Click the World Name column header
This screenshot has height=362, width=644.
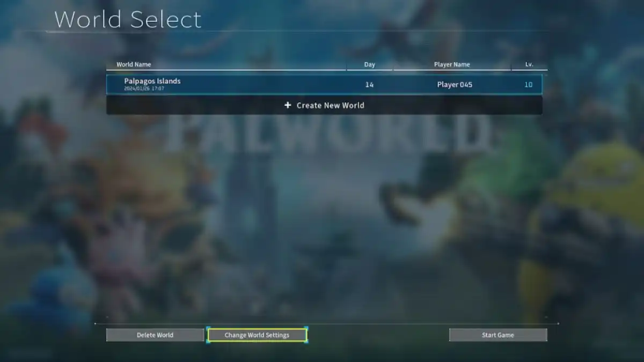coord(134,64)
